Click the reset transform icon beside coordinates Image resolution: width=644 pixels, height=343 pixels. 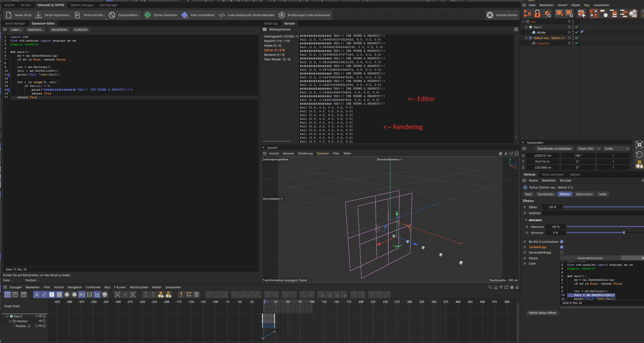(x=639, y=154)
